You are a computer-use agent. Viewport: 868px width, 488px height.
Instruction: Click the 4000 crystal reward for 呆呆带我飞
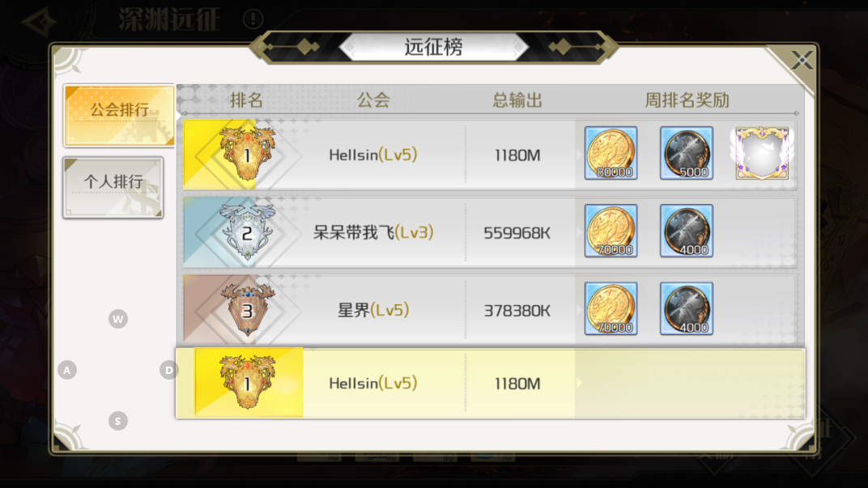coord(687,231)
